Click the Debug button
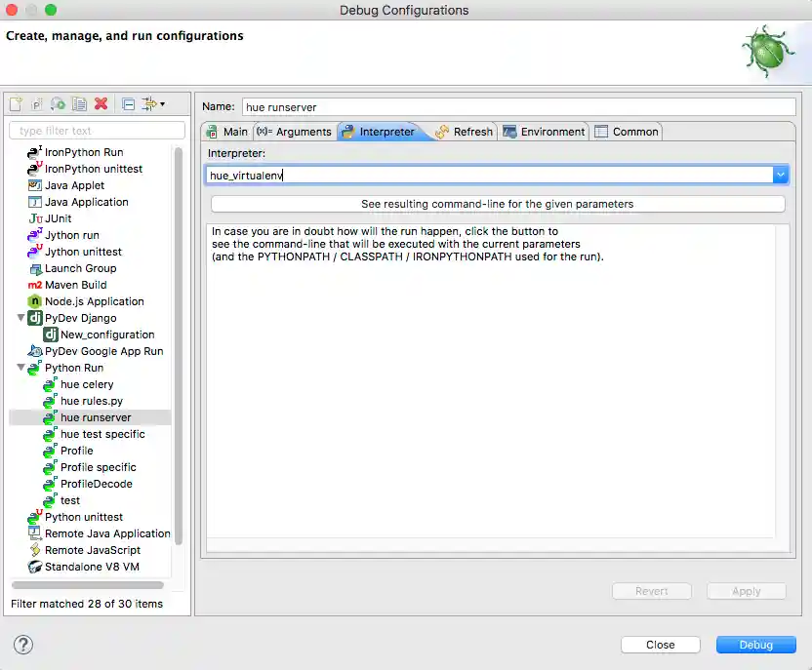The height and width of the screenshot is (670, 812). click(x=756, y=645)
